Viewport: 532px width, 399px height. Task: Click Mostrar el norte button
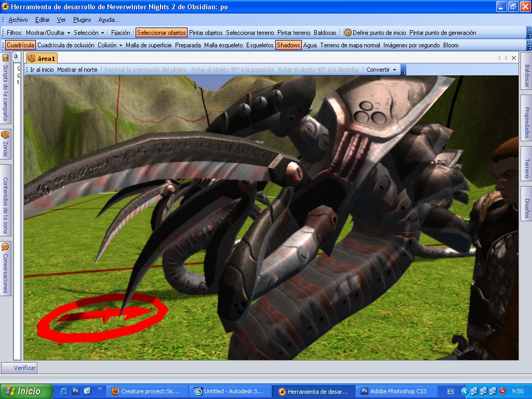tap(77, 70)
